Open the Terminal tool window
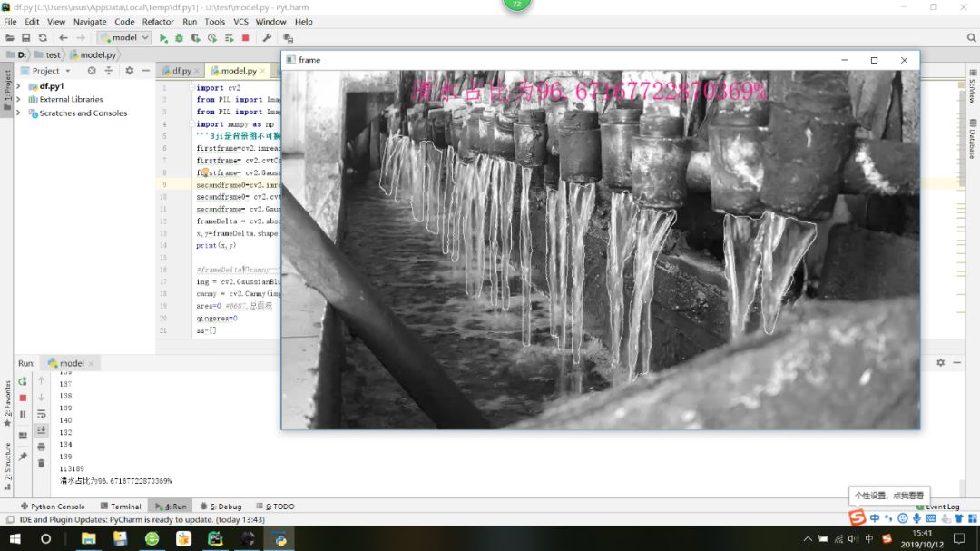The width and height of the screenshot is (980, 551). (x=120, y=507)
